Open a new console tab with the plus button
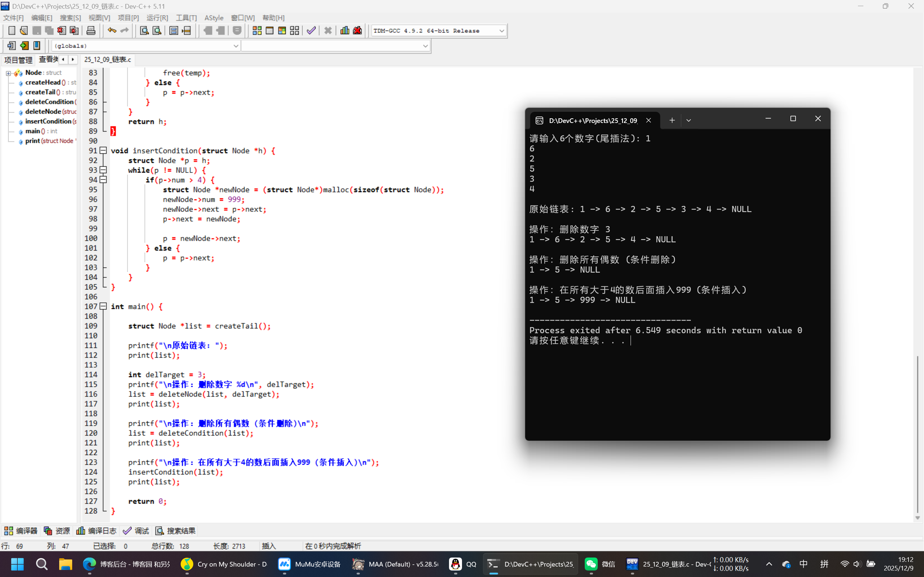The height and width of the screenshot is (577, 924). pos(672,120)
